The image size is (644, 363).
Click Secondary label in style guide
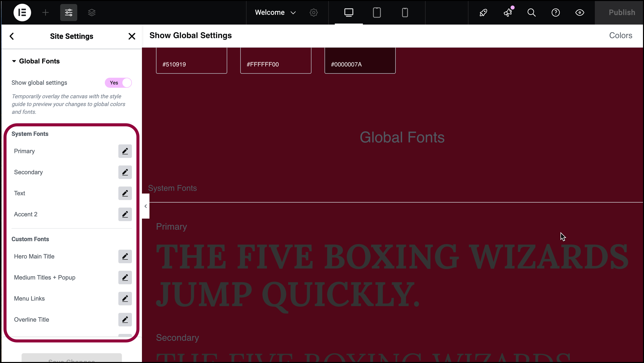pos(178,338)
